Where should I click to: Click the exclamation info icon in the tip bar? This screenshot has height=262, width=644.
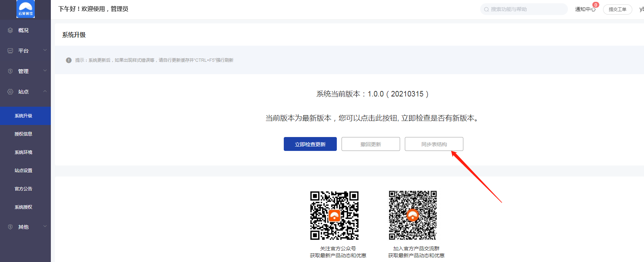[69, 60]
